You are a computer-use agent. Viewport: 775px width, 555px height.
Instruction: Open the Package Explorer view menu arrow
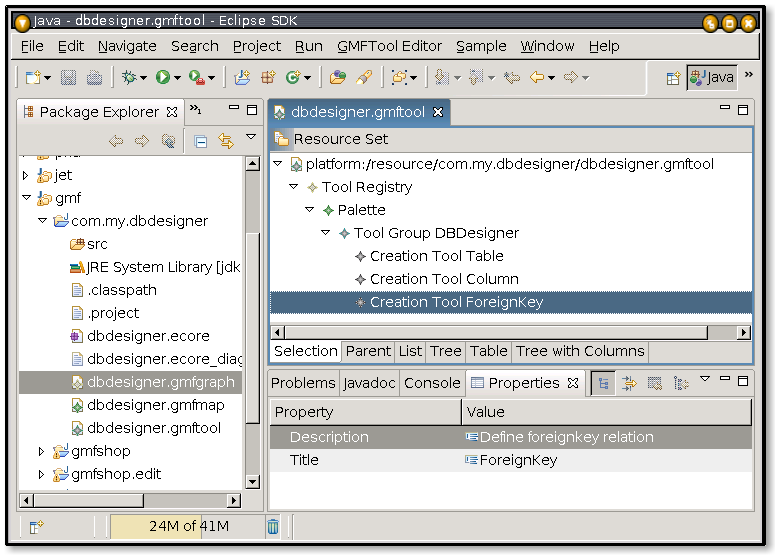[x=251, y=138]
